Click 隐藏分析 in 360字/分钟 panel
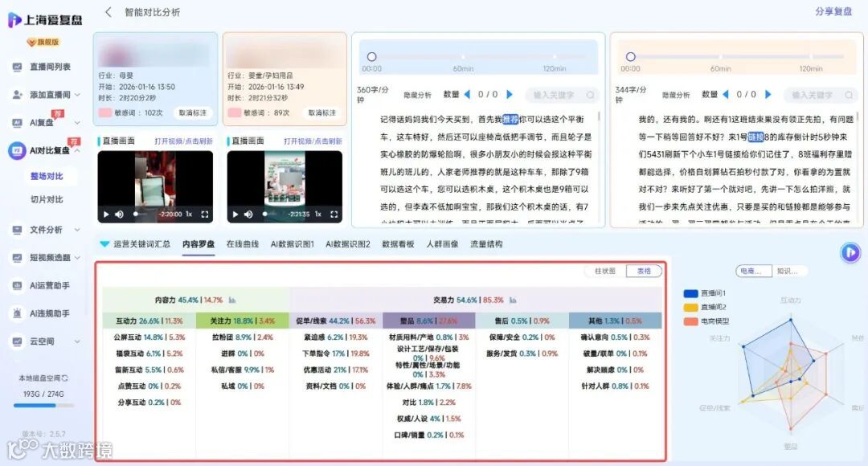This screenshot has width=868, height=466. [x=417, y=95]
